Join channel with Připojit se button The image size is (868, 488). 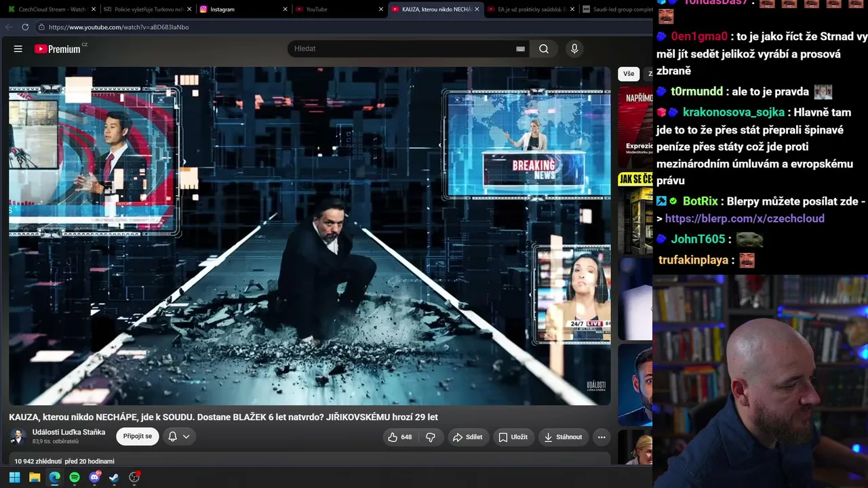pos(138,436)
